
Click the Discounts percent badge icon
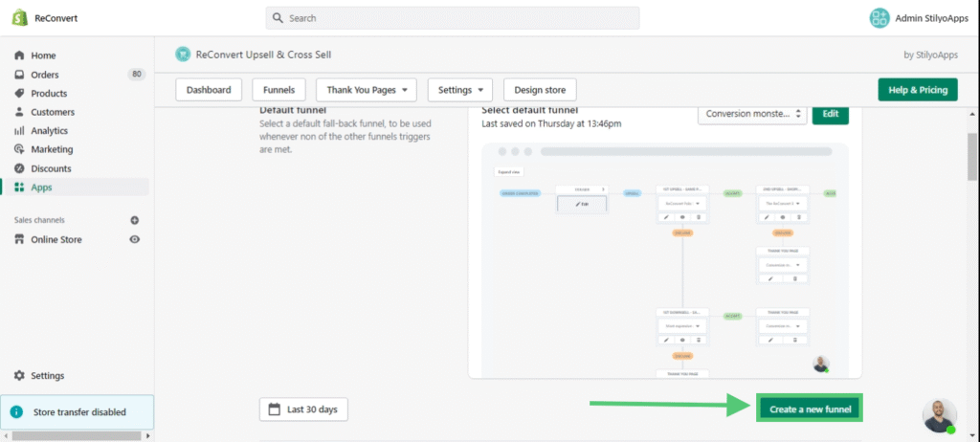(19, 168)
